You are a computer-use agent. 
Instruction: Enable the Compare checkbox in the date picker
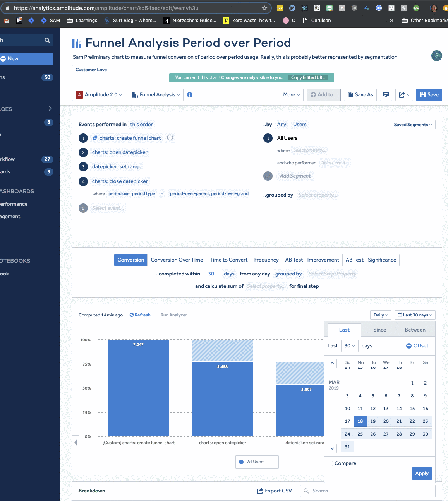coord(330,463)
